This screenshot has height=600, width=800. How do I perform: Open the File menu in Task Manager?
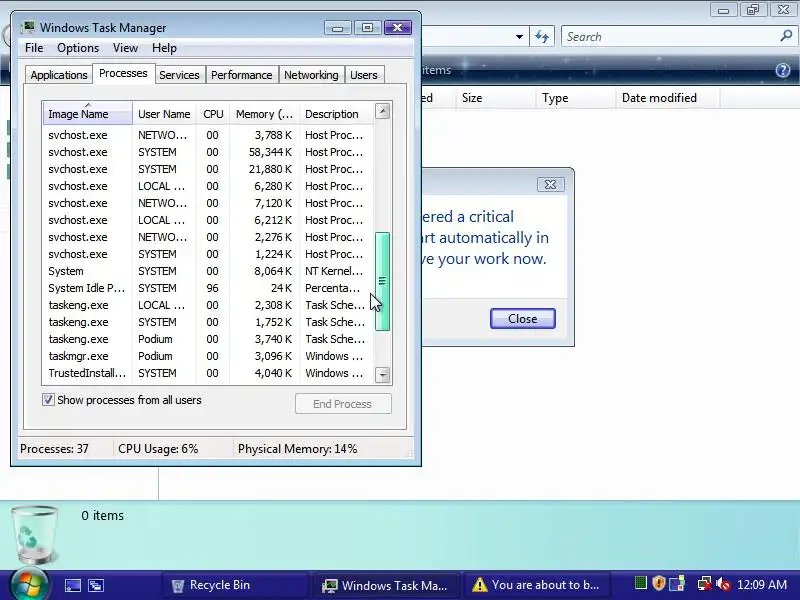[34, 48]
